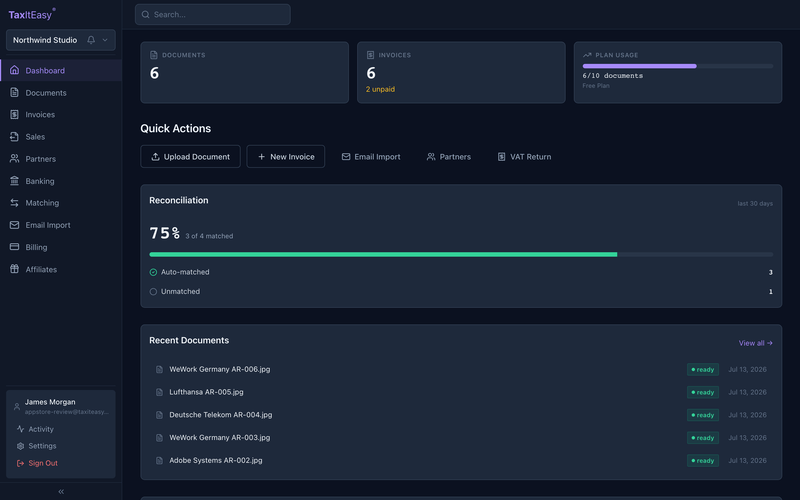
Task: Click ready badge for Adobe Systems AR-002.jpg
Action: [703, 460]
